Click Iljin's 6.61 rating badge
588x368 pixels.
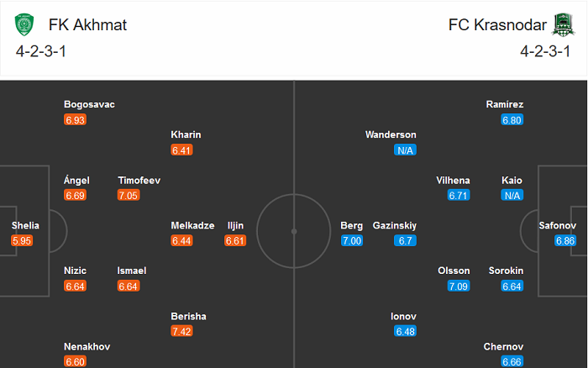(x=236, y=240)
